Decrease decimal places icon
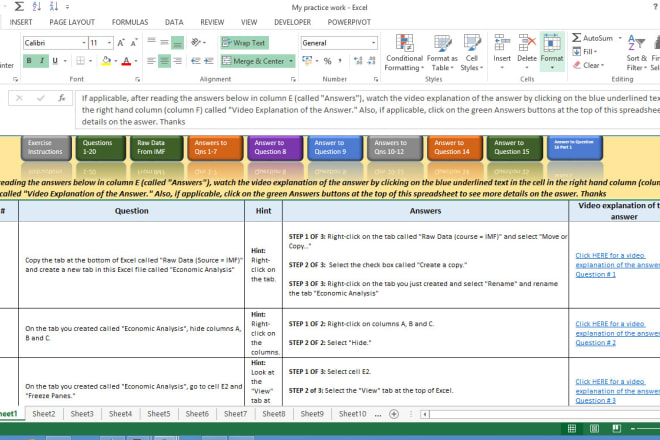The image size is (660, 440). click(x=371, y=61)
